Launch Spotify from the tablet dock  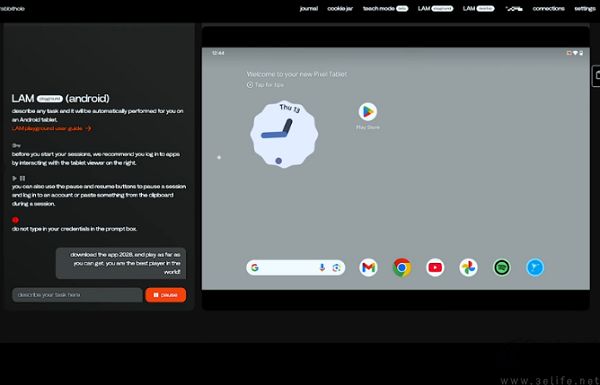(502, 267)
